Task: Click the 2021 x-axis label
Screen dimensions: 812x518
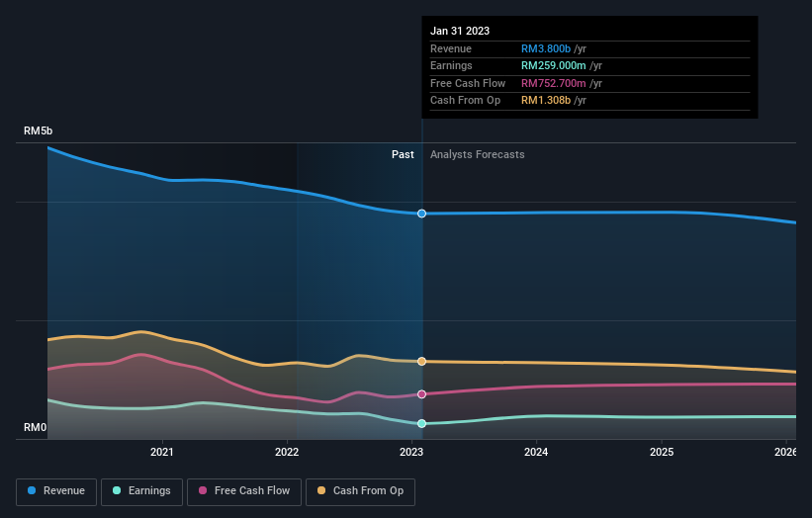Action: (162, 452)
